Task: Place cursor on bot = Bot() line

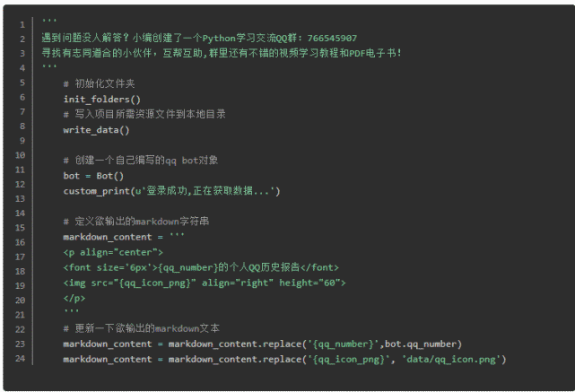Action: (x=93, y=176)
